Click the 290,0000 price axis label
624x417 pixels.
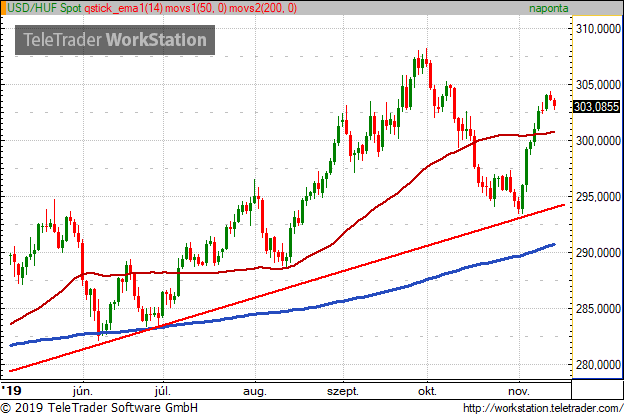(x=598, y=253)
